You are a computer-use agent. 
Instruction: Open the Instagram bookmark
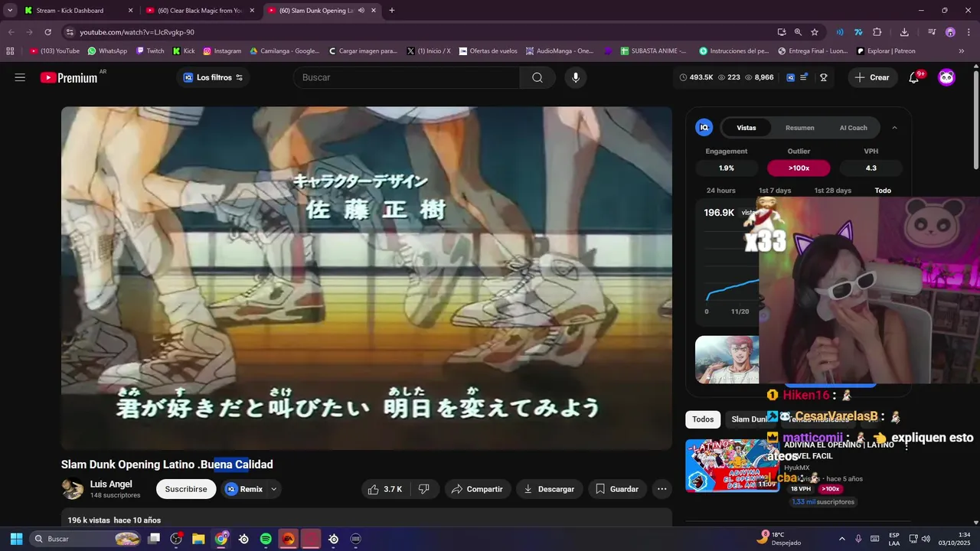222,51
